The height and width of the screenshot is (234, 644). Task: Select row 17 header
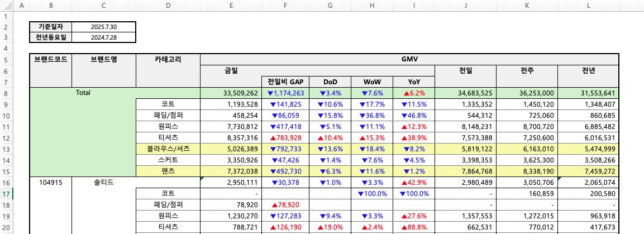tap(7, 193)
